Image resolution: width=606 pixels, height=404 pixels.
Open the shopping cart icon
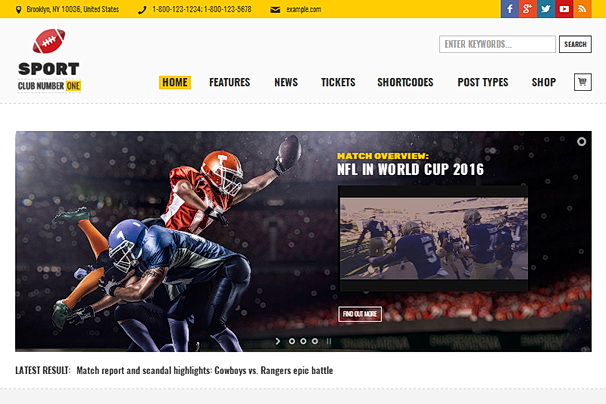[x=582, y=82]
